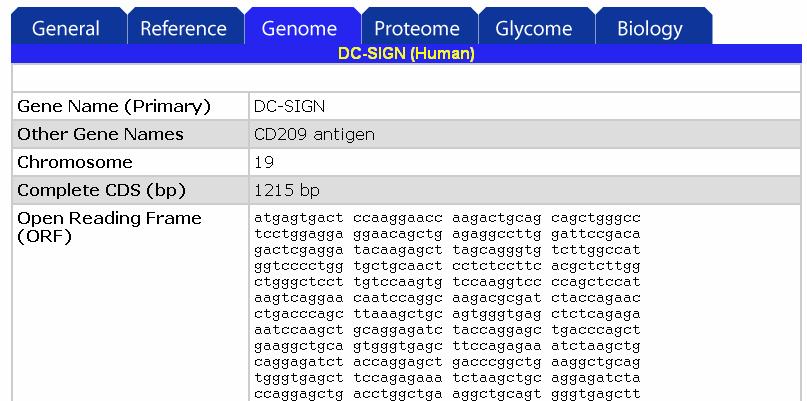Click the Open Reading Frame (ORF) label
807x401 pixels.
109,227
